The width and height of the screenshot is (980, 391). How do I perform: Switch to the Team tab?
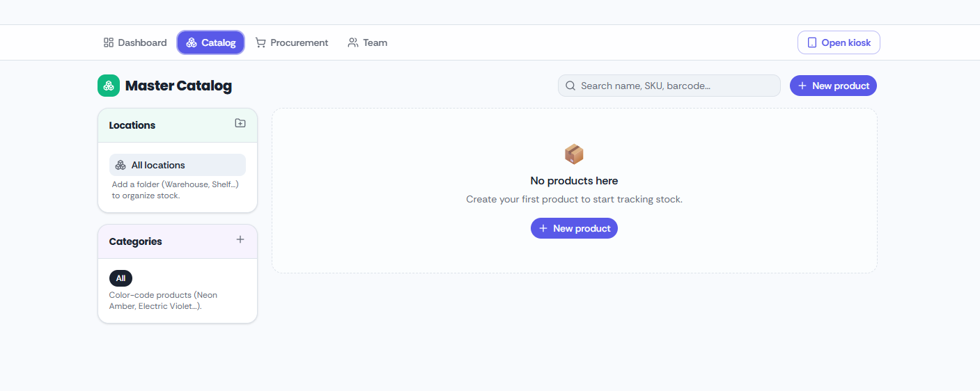(367, 42)
